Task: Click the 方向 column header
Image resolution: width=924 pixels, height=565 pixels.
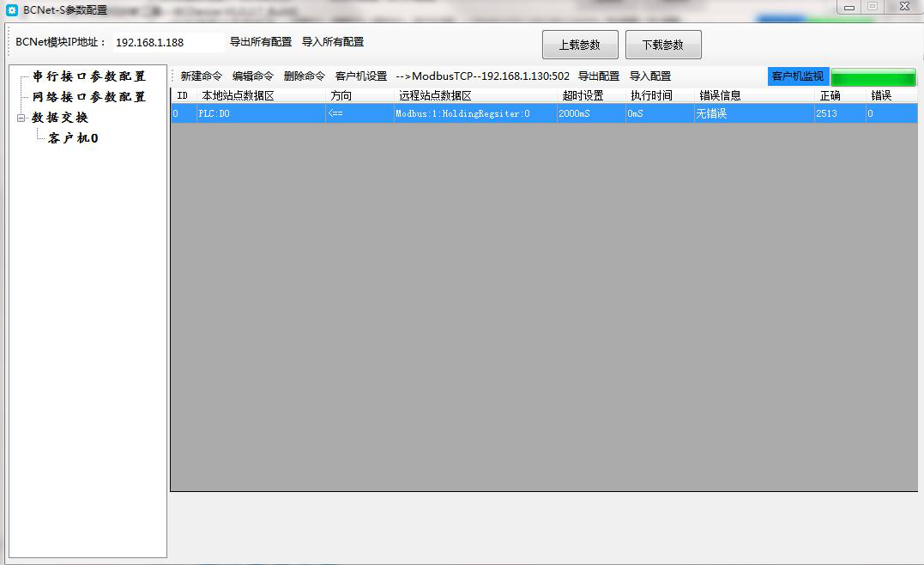Action: pyautogui.click(x=359, y=95)
